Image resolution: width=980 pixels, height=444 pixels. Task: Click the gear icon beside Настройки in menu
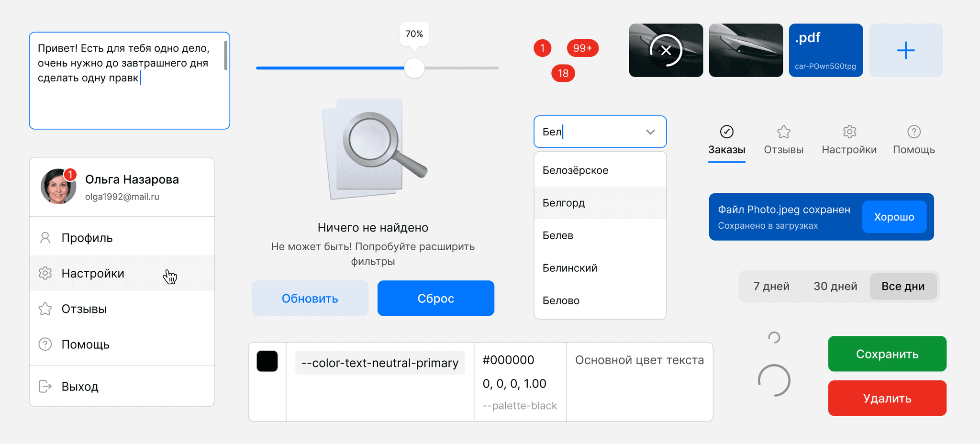45,273
